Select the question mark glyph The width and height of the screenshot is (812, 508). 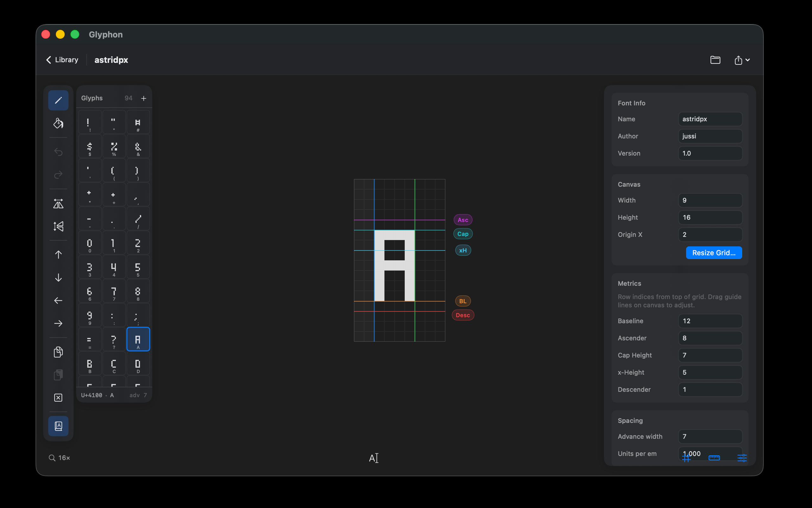[114, 339]
